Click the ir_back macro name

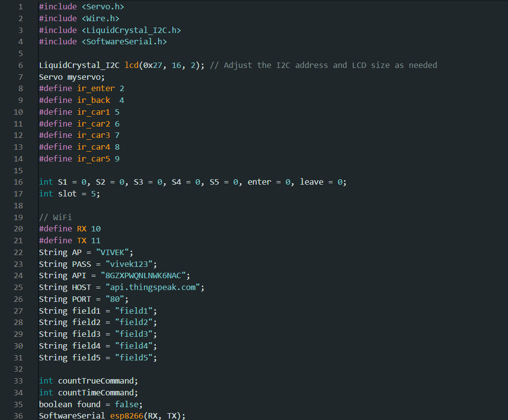(x=94, y=100)
